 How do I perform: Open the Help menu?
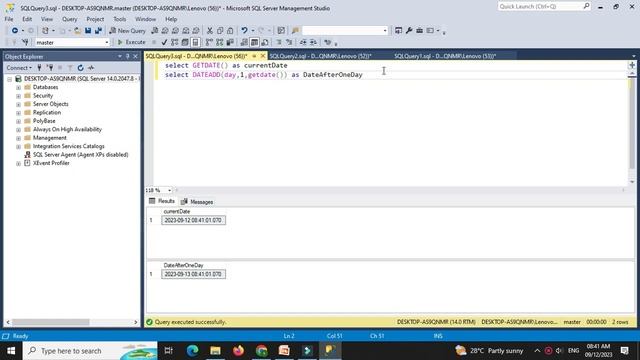[171, 19]
